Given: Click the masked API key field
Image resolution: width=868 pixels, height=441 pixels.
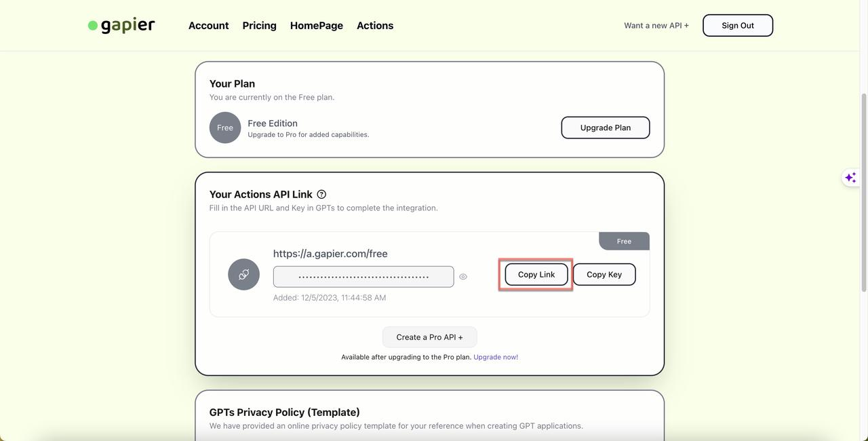Looking at the screenshot, I should point(363,277).
